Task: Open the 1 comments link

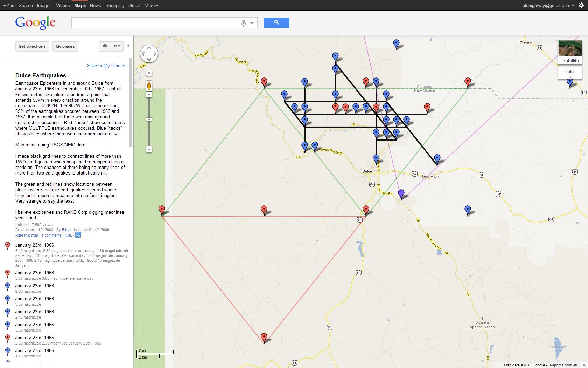Action: click(x=51, y=235)
